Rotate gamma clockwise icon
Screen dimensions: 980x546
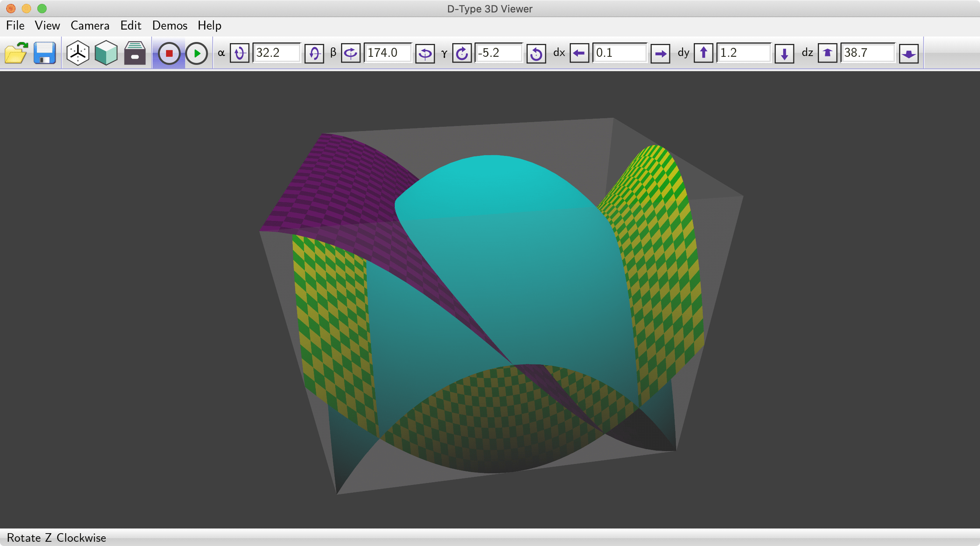coord(462,53)
